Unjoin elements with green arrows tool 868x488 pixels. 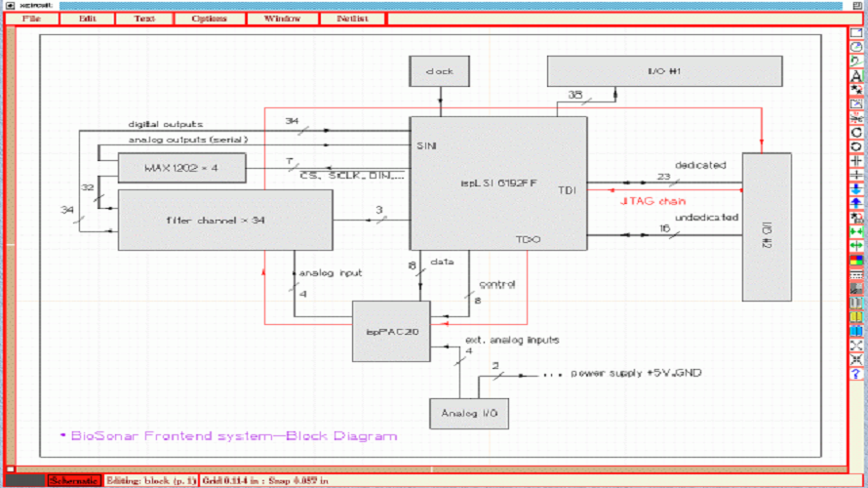click(x=856, y=246)
